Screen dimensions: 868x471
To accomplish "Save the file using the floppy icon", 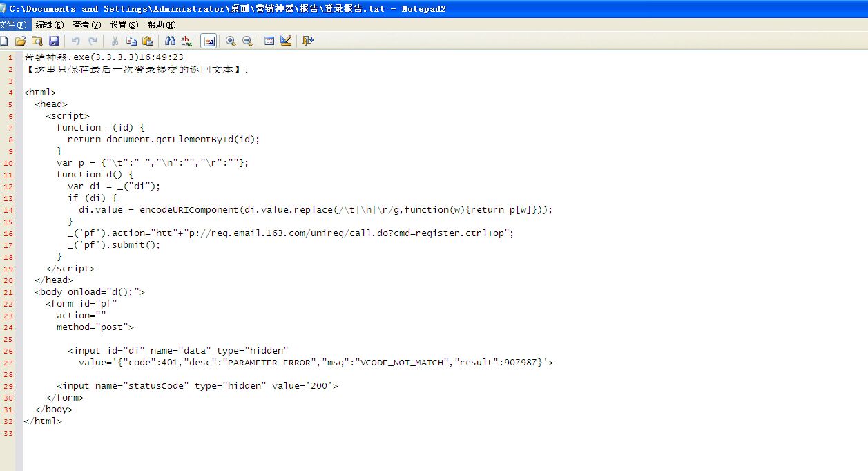I will pyautogui.click(x=54, y=41).
